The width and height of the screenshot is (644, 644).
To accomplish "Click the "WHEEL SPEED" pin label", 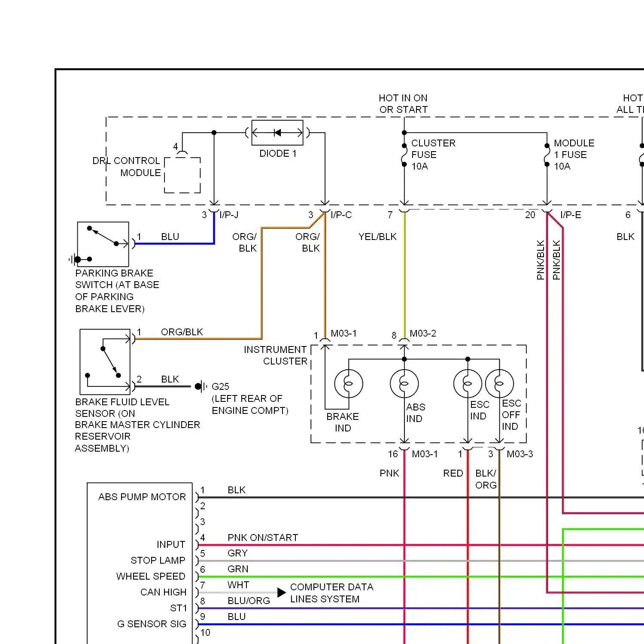I will (151, 576).
